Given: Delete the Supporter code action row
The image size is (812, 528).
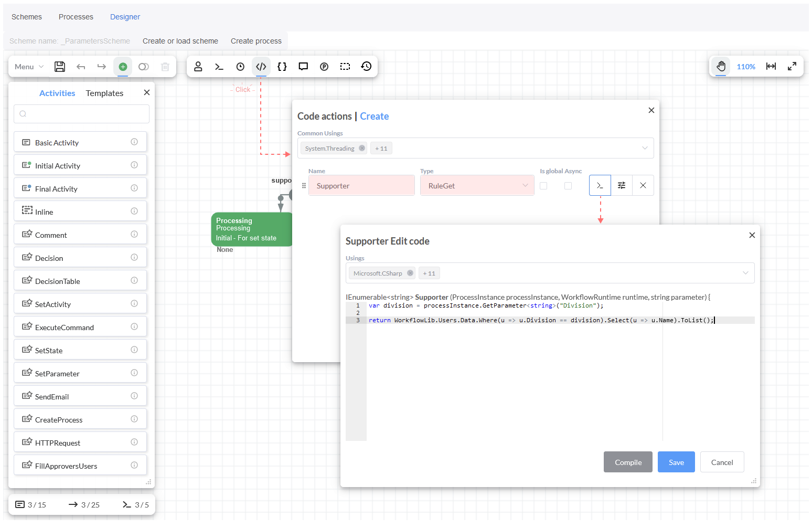Looking at the screenshot, I should coord(643,185).
